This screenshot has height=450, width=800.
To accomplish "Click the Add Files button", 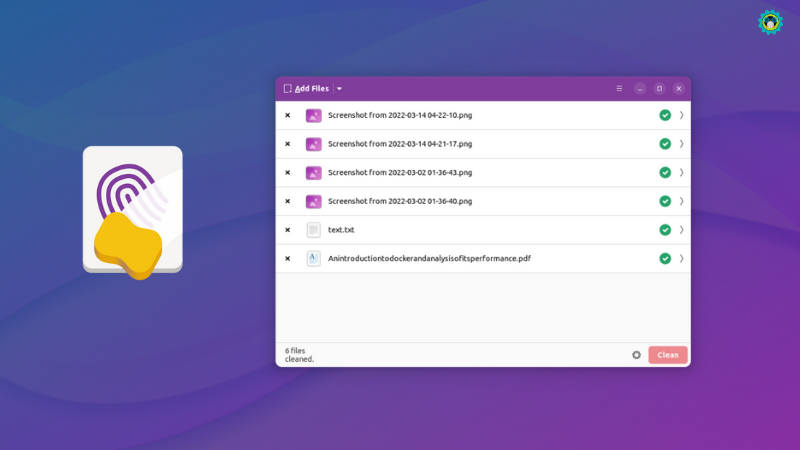I will (306, 89).
